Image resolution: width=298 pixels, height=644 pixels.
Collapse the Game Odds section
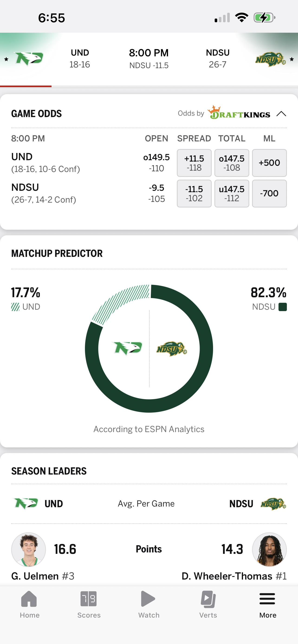pos(281,114)
